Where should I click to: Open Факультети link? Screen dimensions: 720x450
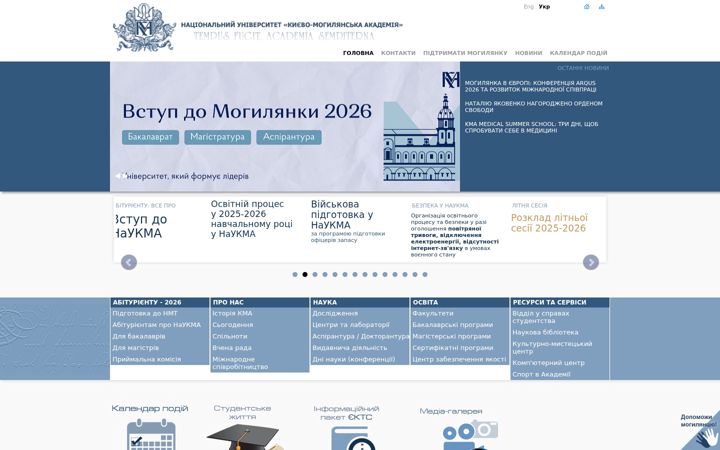click(433, 313)
